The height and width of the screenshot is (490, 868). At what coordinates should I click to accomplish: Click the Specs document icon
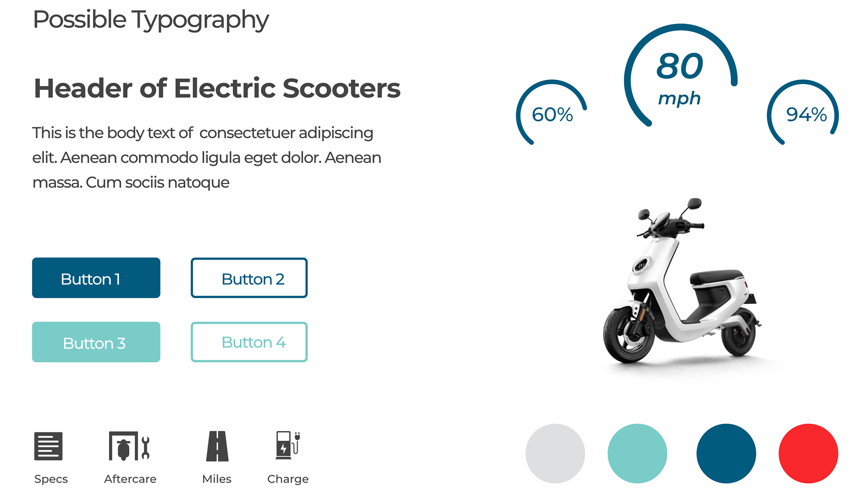[x=48, y=446]
